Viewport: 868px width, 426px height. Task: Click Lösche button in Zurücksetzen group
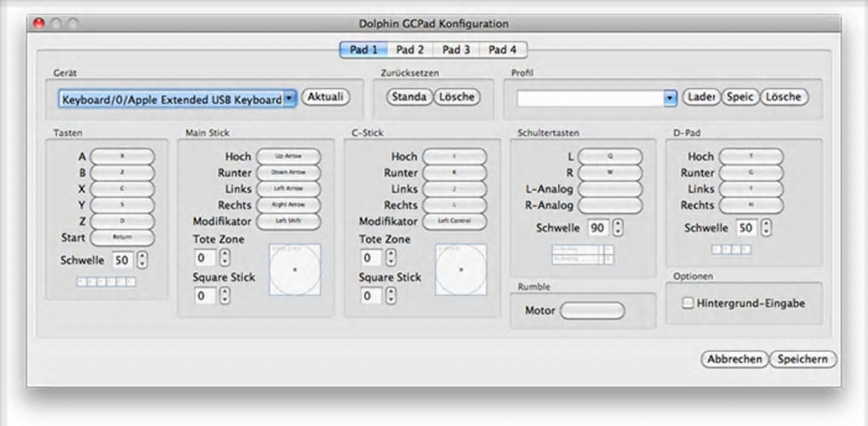[x=457, y=97]
